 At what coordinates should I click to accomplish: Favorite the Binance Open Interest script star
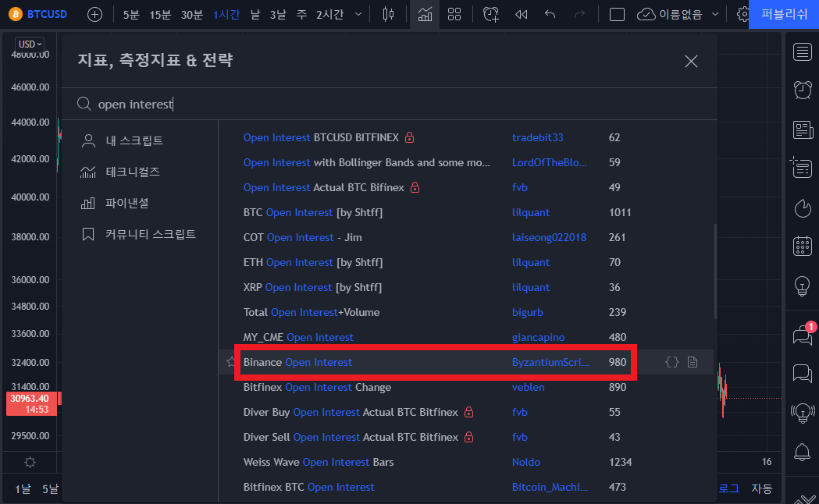pos(230,361)
